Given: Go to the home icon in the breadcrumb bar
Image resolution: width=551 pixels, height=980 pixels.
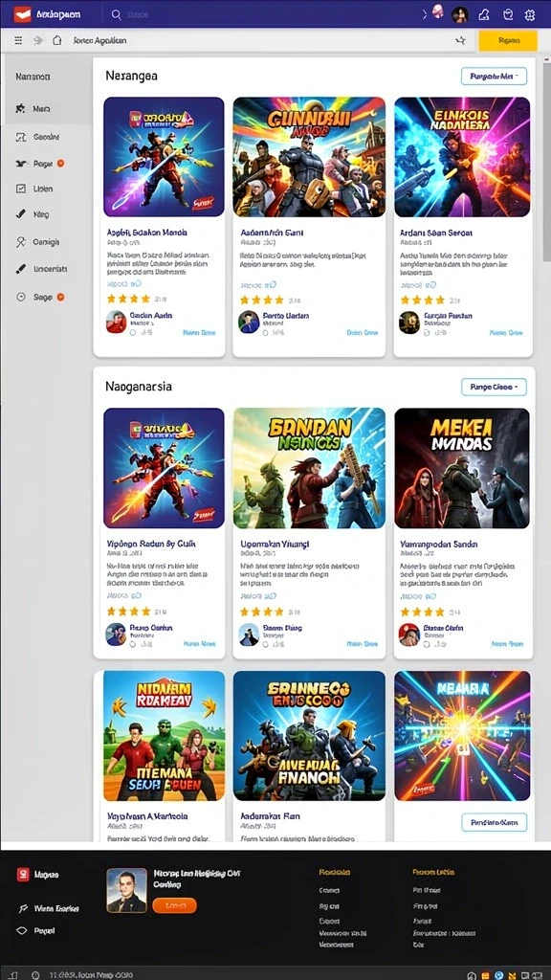Looking at the screenshot, I should [x=56, y=40].
